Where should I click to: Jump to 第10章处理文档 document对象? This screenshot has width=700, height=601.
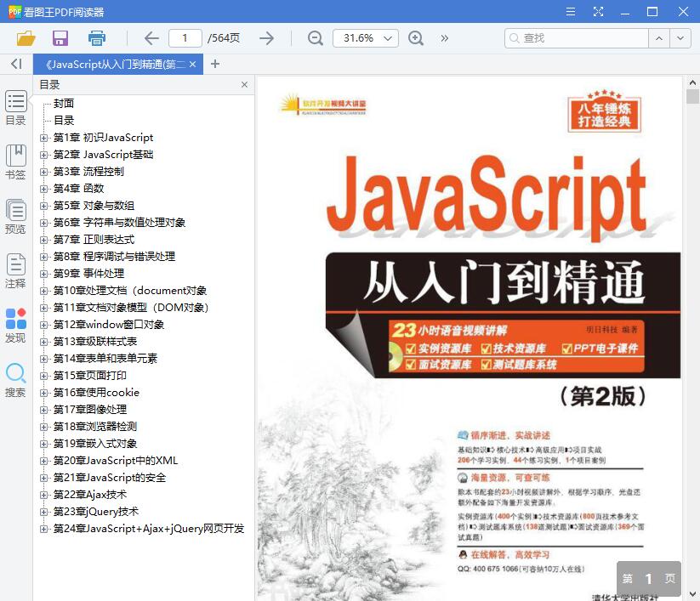130,291
